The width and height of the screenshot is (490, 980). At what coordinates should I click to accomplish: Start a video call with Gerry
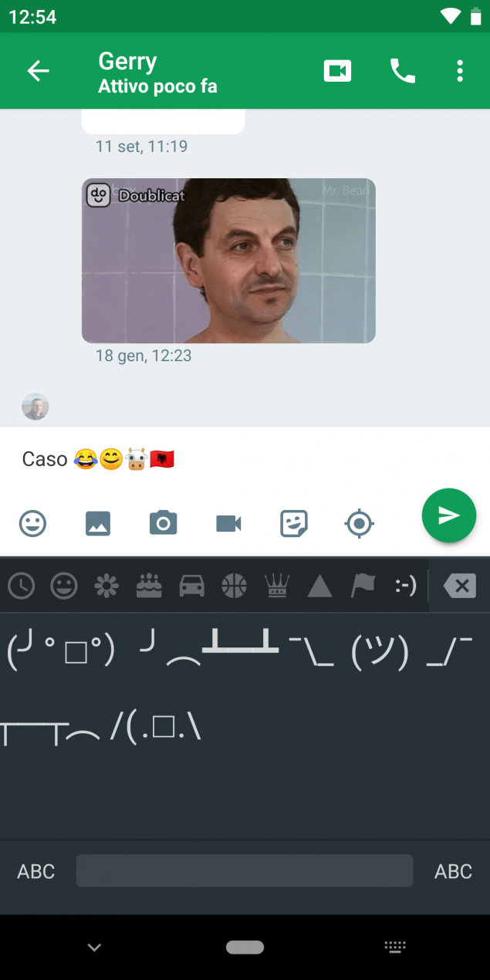337,72
